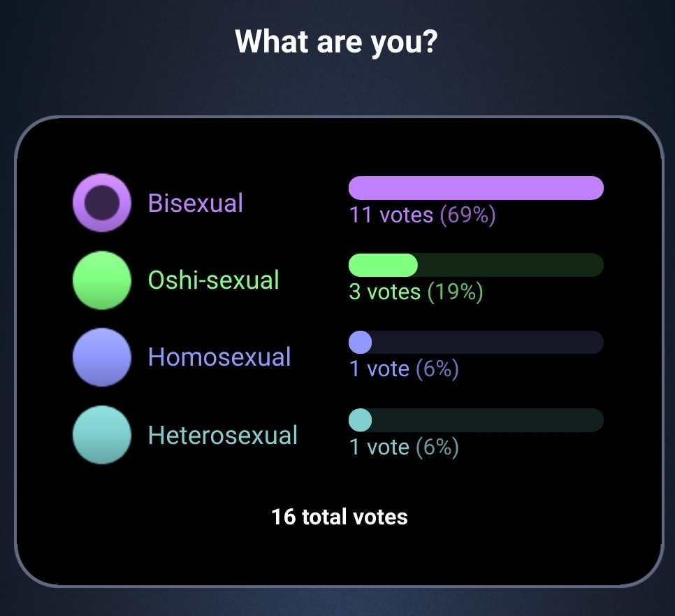The height and width of the screenshot is (616, 675).
Task: Click Heterosexual's 1 vote (6%) text
Action: coord(404,447)
